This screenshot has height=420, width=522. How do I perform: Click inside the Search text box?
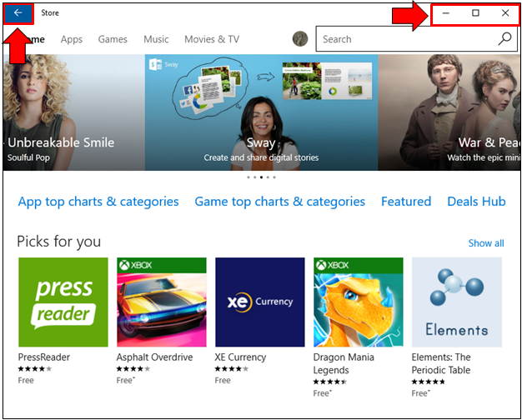coord(404,39)
